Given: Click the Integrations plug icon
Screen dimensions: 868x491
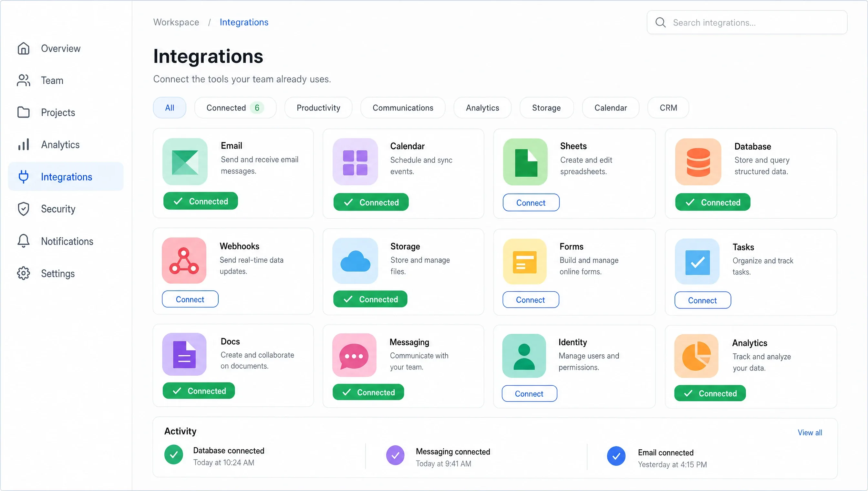Looking at the screenshot, I should pyautogui.click(x=23, y=176).
